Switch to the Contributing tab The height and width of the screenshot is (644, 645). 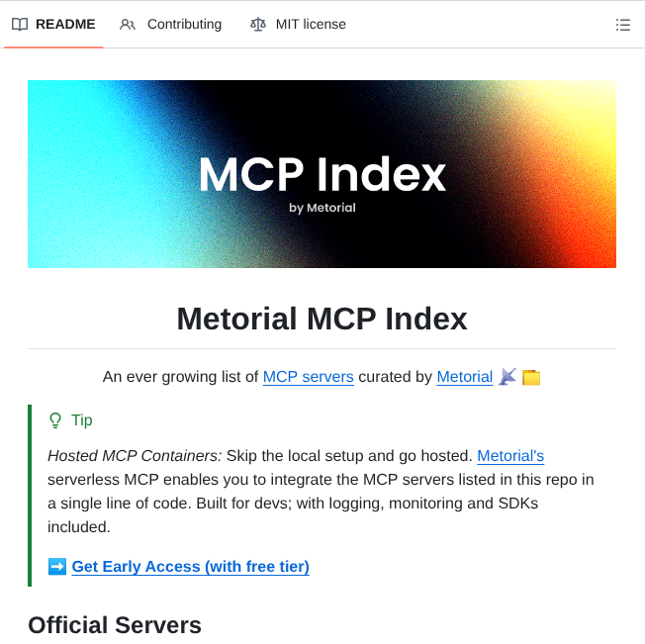point(170,25)
